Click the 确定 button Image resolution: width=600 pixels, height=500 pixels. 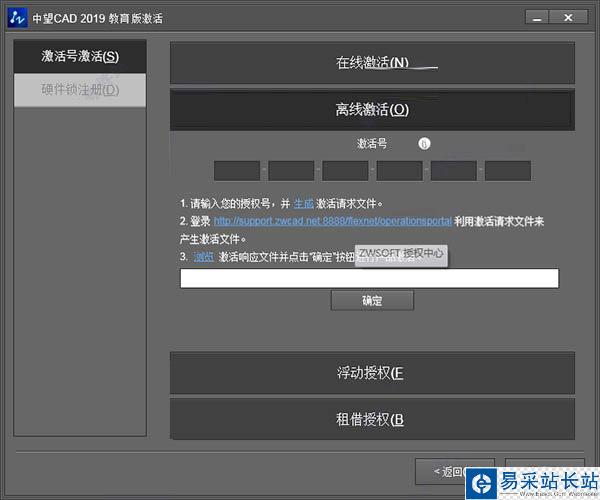pyautogui.click(x=372, y=301)
